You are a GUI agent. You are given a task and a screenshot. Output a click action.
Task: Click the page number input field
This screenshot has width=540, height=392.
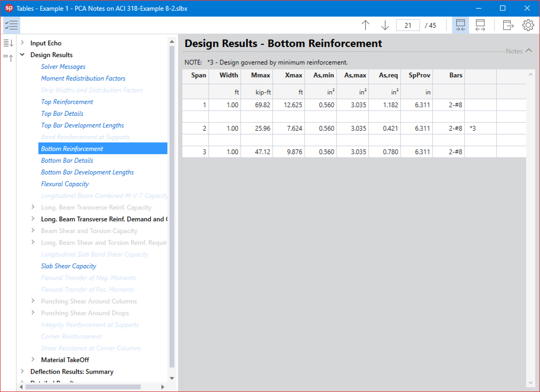(x=408, y=25)
